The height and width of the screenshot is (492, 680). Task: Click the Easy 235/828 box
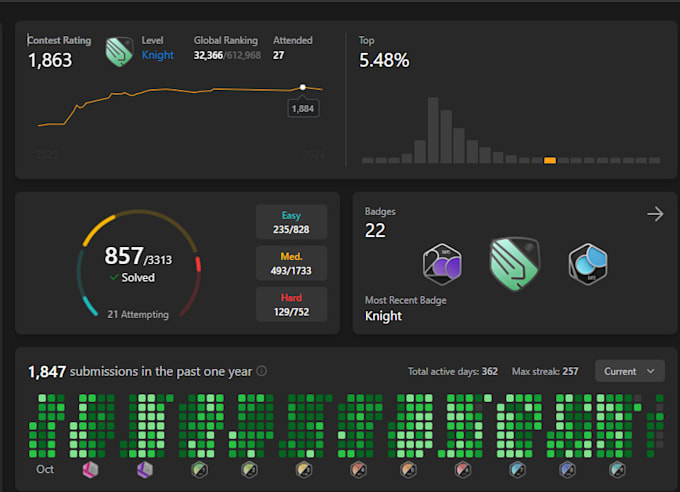291,222
